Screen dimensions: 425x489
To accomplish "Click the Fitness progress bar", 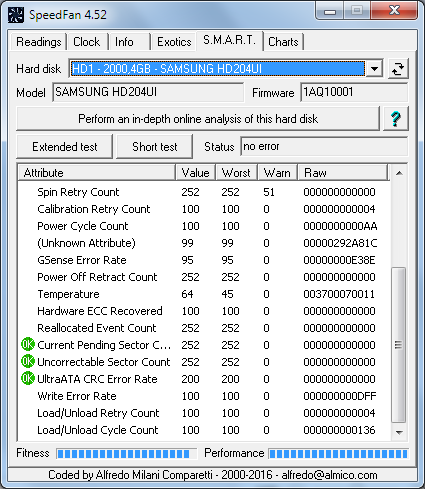I will tap(127, 453).
